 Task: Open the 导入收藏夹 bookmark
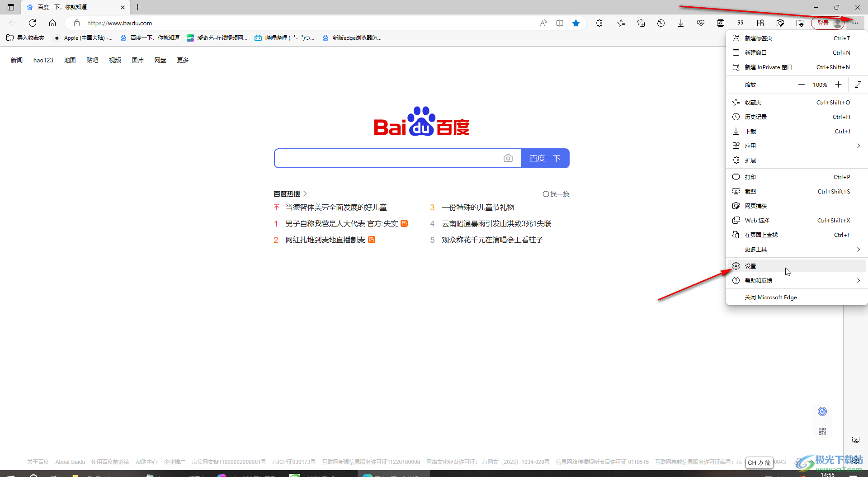[x=25, y=38]
